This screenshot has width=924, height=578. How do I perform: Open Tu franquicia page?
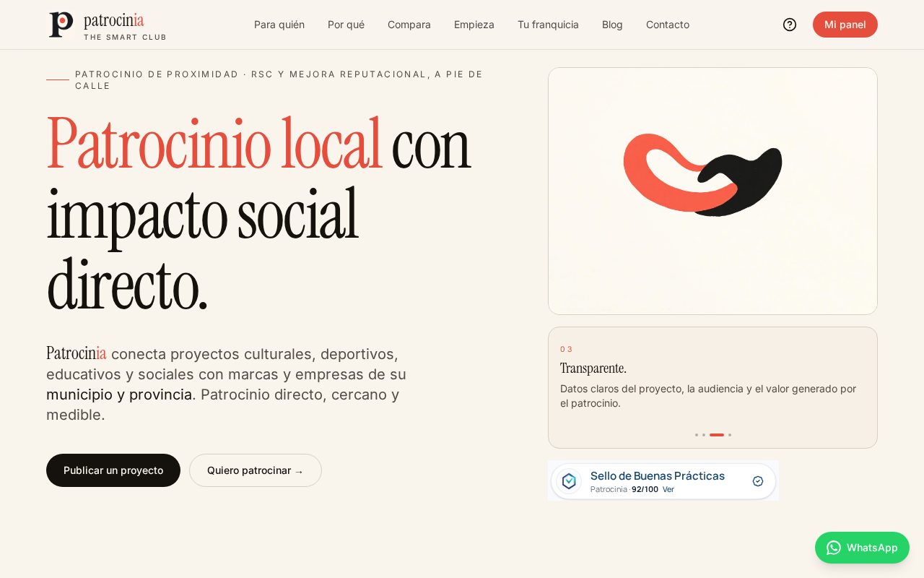(548, 25)
